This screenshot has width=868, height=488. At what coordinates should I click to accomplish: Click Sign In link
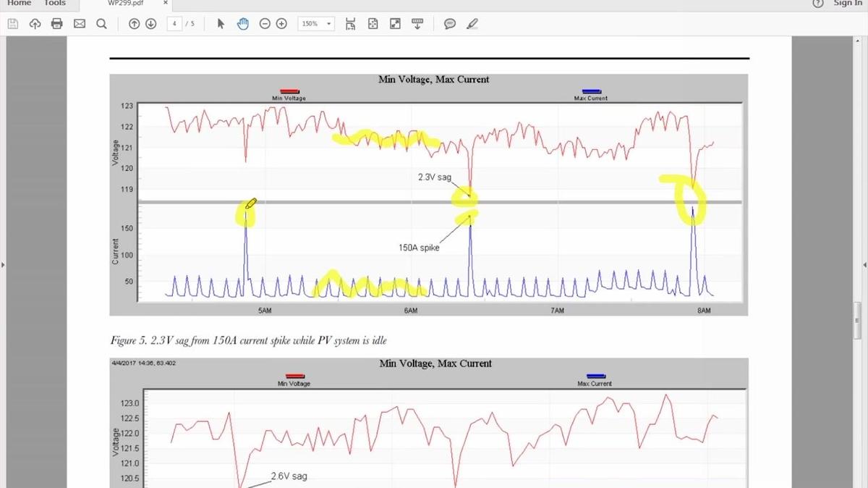coord(847,3)
